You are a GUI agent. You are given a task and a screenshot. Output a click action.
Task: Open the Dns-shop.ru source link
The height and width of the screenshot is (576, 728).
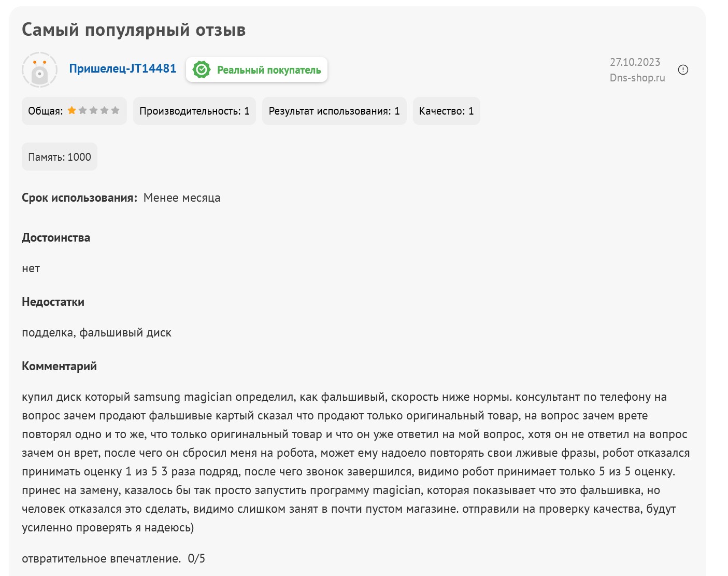click(637, 78)
